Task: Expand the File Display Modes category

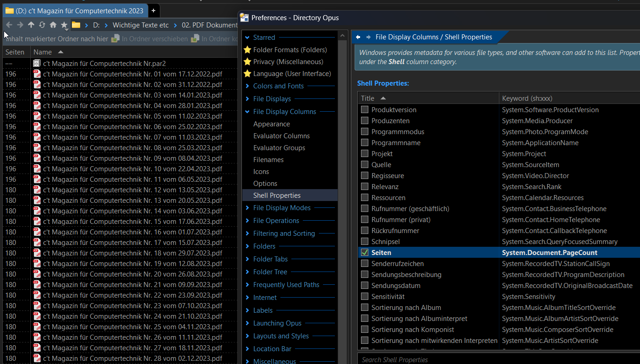Action: pos(247,208)
